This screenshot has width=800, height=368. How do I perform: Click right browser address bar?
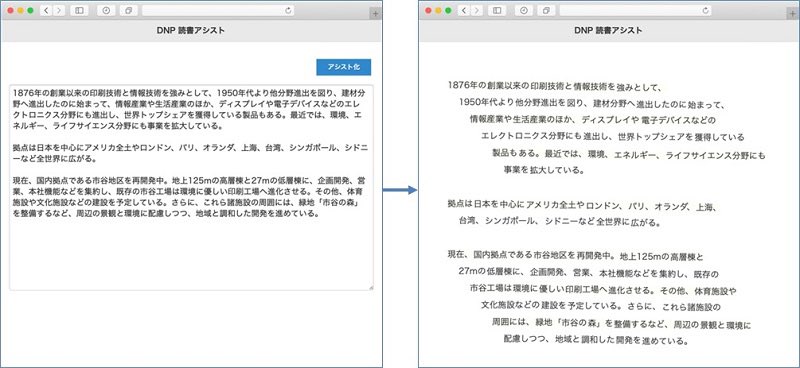[x=636, y=10]
